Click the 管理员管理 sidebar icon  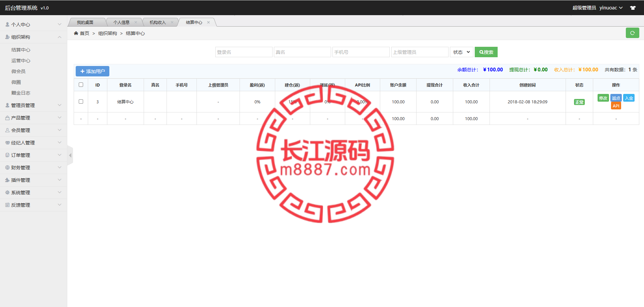[x=7, y=105]
